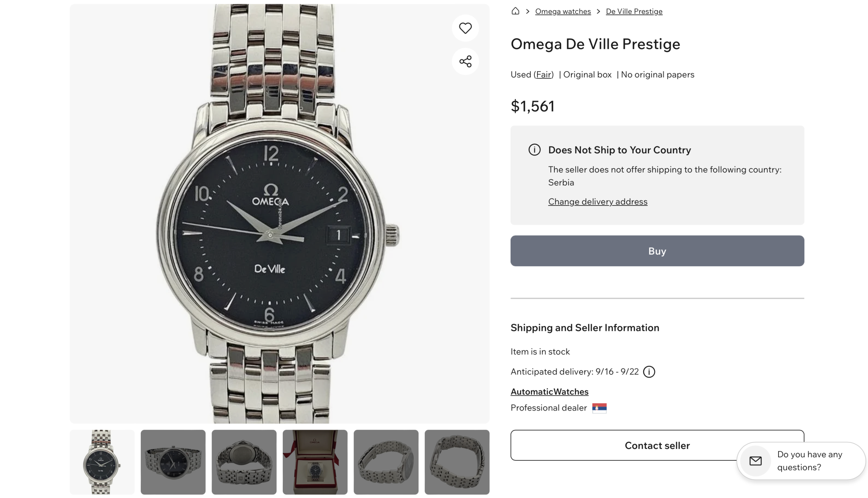This screenshot has width=868, height=498.
Task: Go to home via breadcrumb house icon
Action: coord(515,11)
